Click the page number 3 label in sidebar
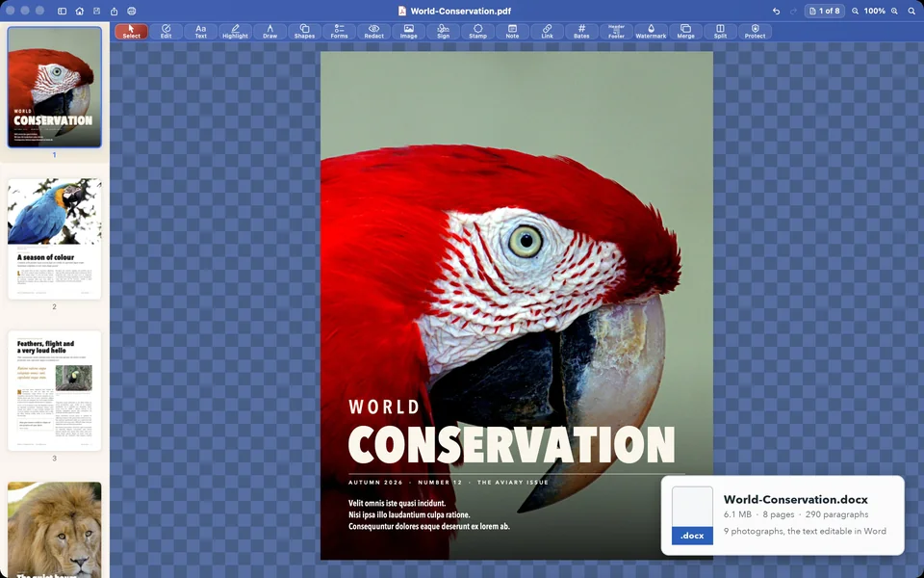 [54, 459]
